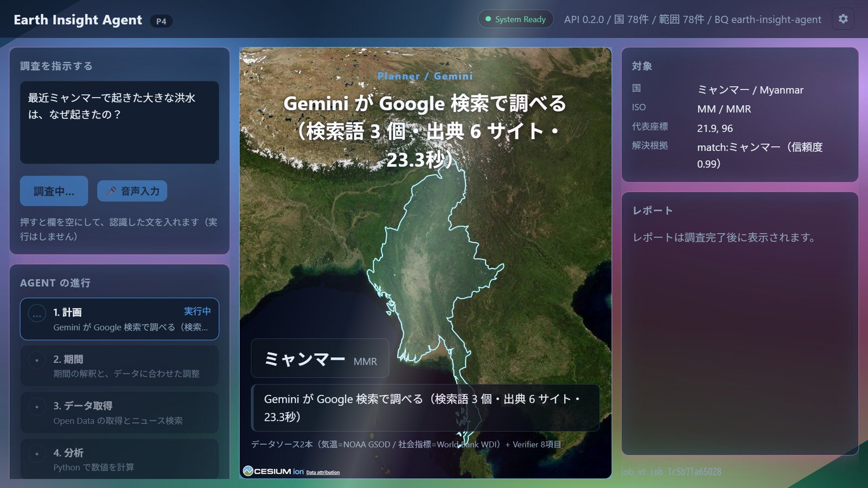The width and height of the screenshot is (868, 488).
Task: Click the ミャンマー / Myanmar country value
Action: point(750,90)
